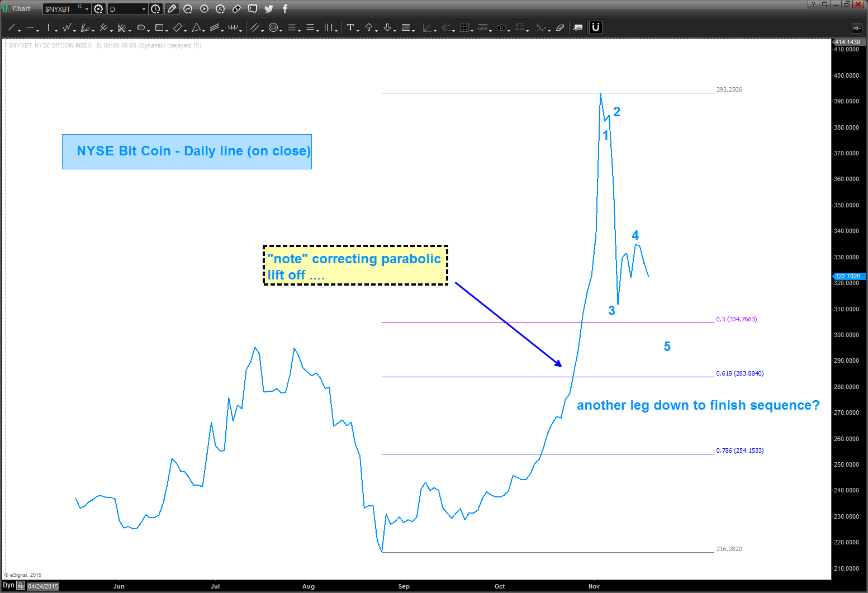
Task: Select the Ellipse drawing tool
Action: [141, 27]
